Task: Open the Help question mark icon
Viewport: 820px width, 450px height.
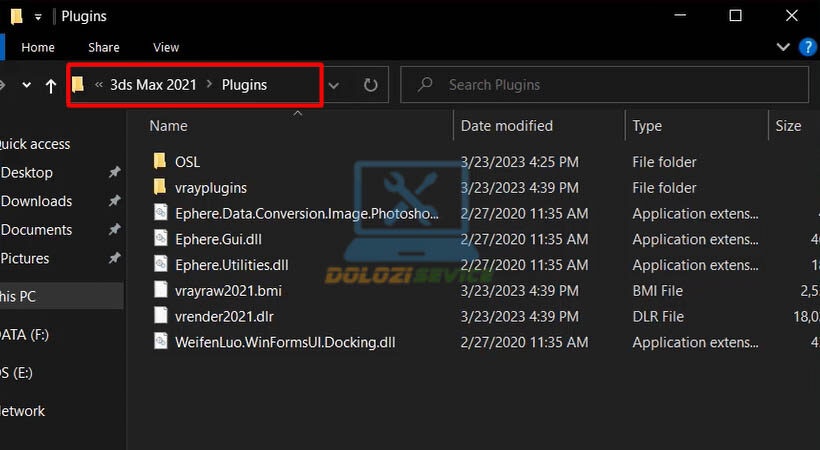Action: (x=807, y=47)
